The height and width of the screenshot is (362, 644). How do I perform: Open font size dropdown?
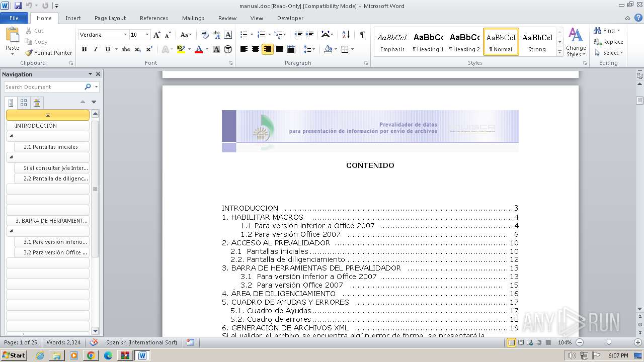coord(147,35)
